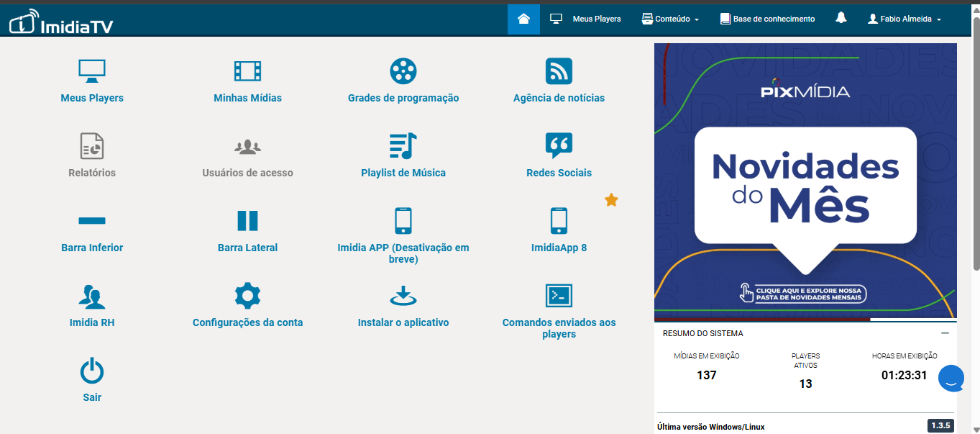Click the Sair text link
980x434 pixels.
point(92,397)
